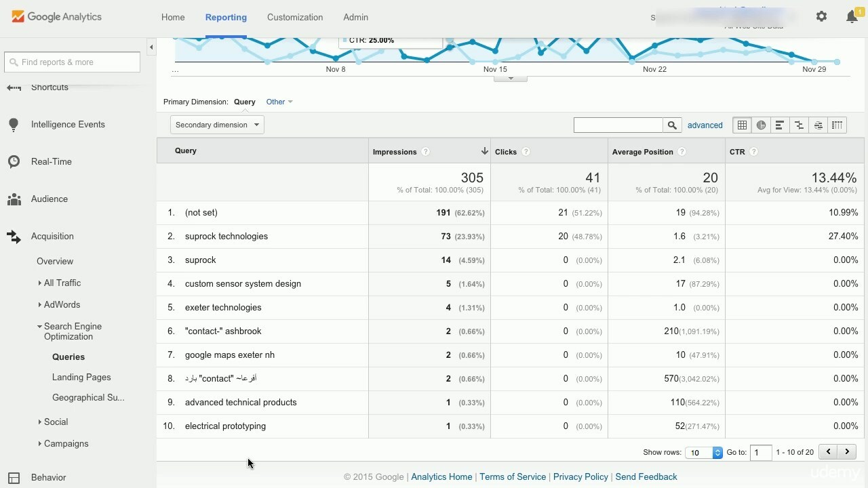Open the Reporting tab
Viewport: 868px width, 488px height.
pyautogui.click(x=226, y=17)
